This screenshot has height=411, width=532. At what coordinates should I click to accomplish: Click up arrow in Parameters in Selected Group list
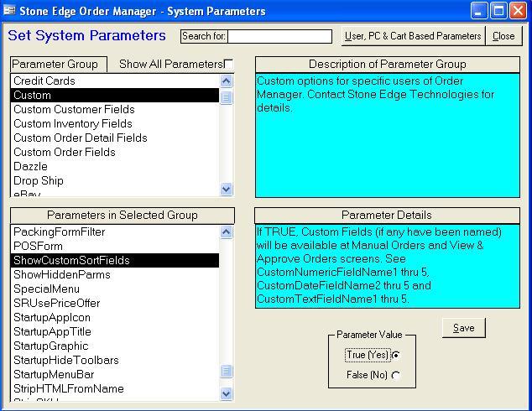227,232
